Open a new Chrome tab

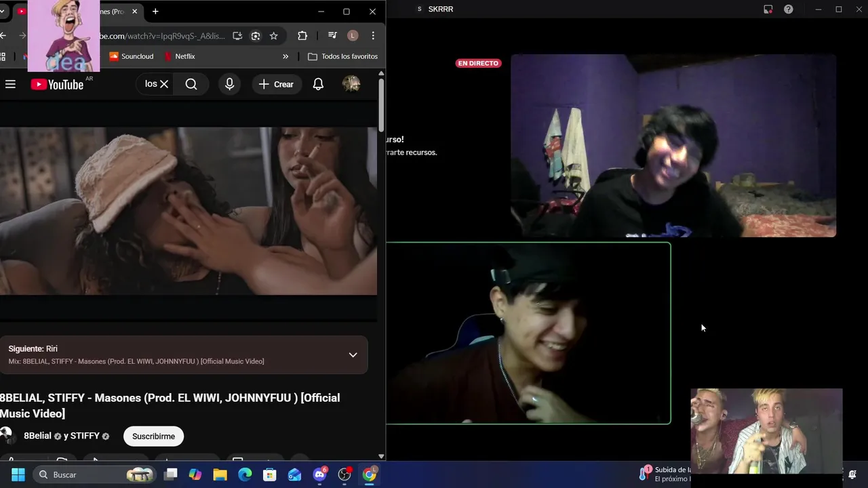tap(155, 12)
